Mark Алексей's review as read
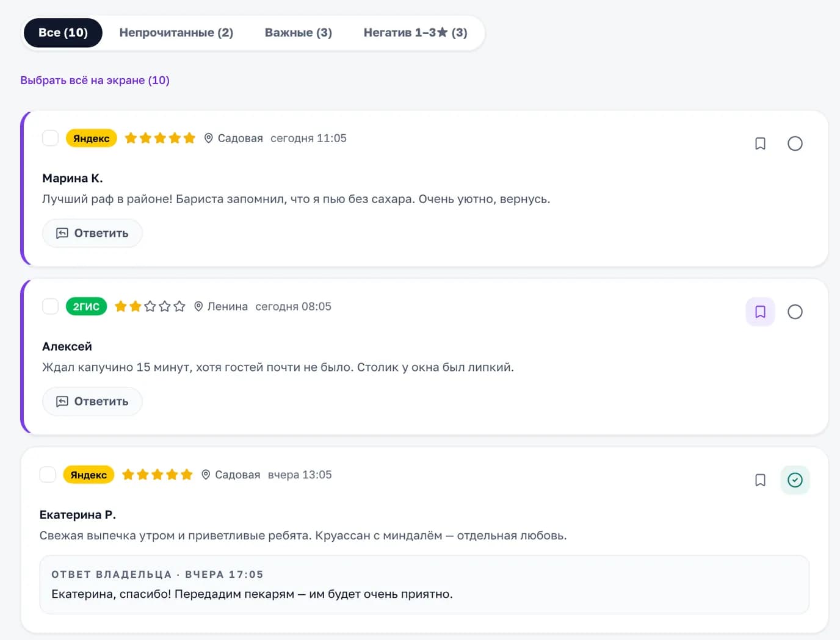 click(795, 312)
